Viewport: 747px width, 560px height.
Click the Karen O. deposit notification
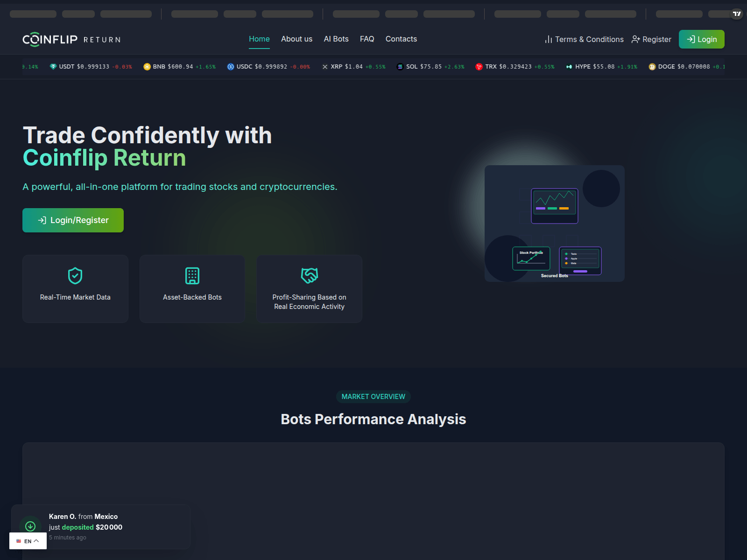pyautogui.click(x=101, y=527)
